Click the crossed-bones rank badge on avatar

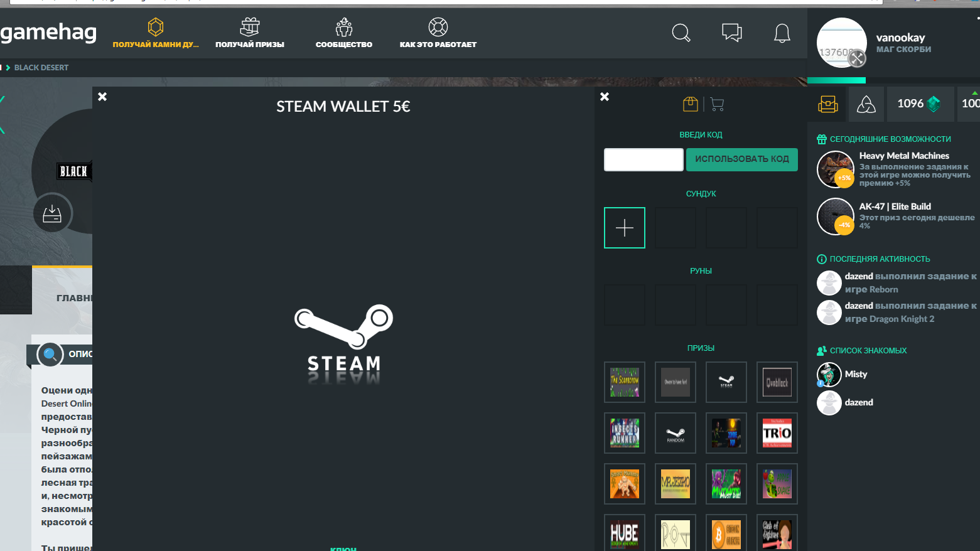click(857, 58)
